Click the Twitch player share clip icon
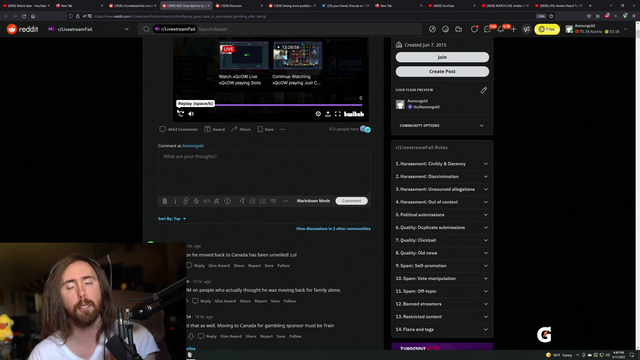 328,114
